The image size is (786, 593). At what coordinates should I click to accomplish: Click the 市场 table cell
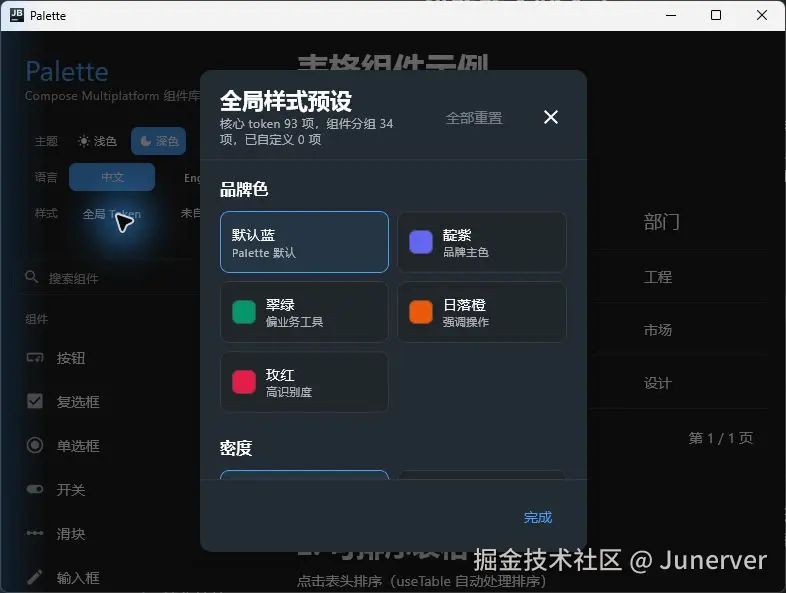click(658, 330)
